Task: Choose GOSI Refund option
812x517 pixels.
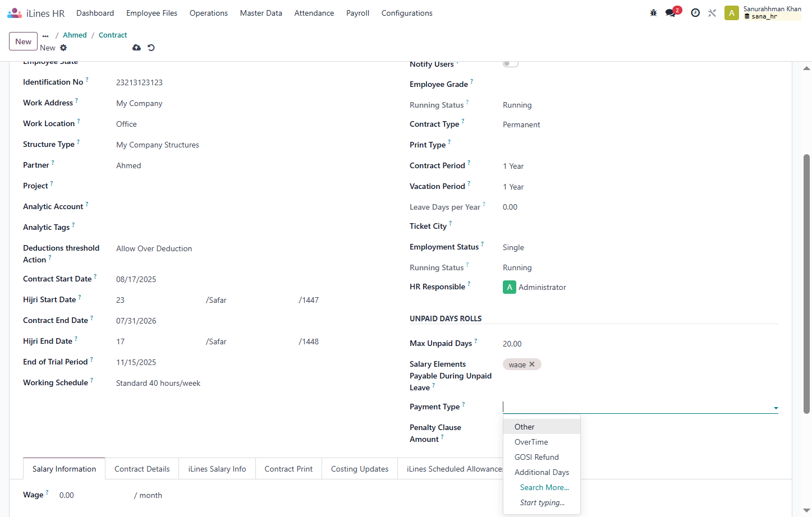Action: click(x=542, y=457)
